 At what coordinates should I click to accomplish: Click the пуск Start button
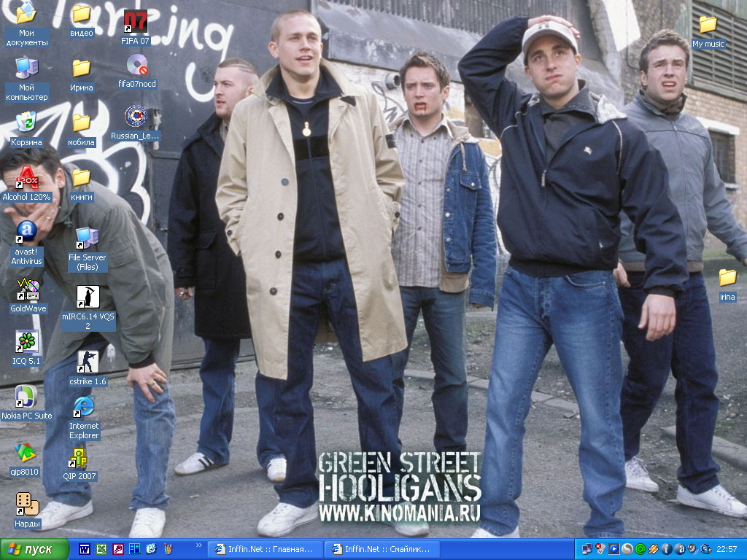[x=34, y=549]
